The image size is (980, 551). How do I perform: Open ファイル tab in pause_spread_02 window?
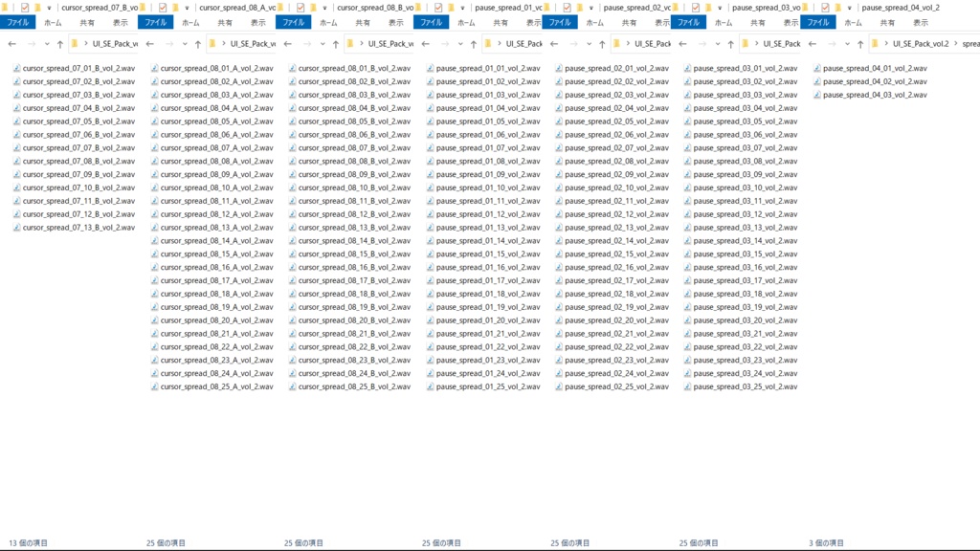559,23
